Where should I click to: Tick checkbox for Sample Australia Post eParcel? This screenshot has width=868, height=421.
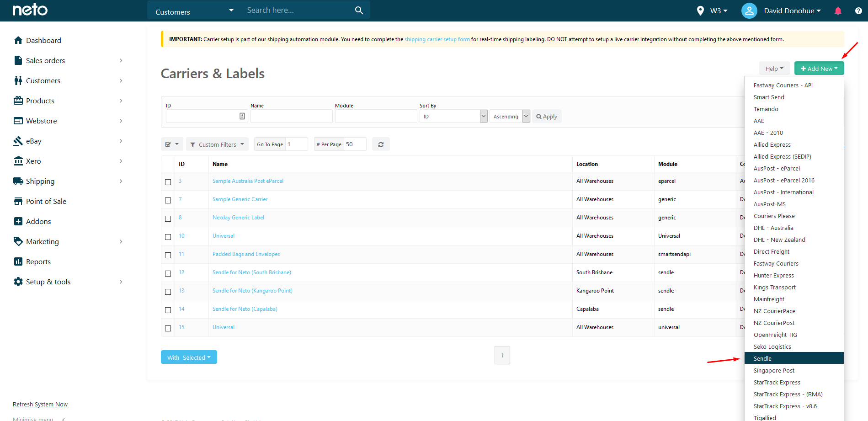click(x=168, y=182)
